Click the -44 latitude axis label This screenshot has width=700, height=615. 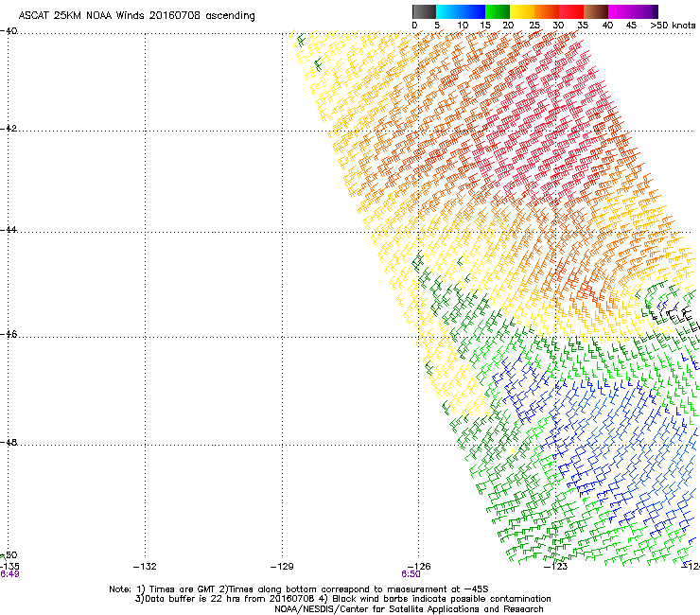point(9,230)
